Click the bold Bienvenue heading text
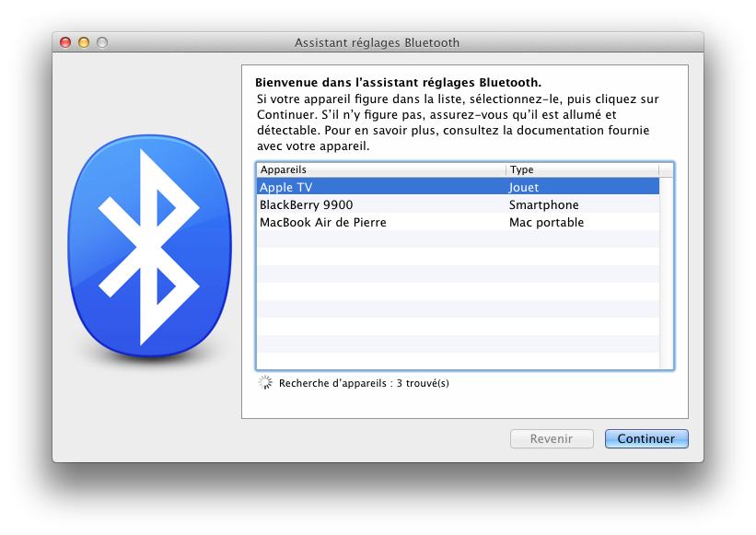This screenshot has height=535, width=756. tap(398, 82)
